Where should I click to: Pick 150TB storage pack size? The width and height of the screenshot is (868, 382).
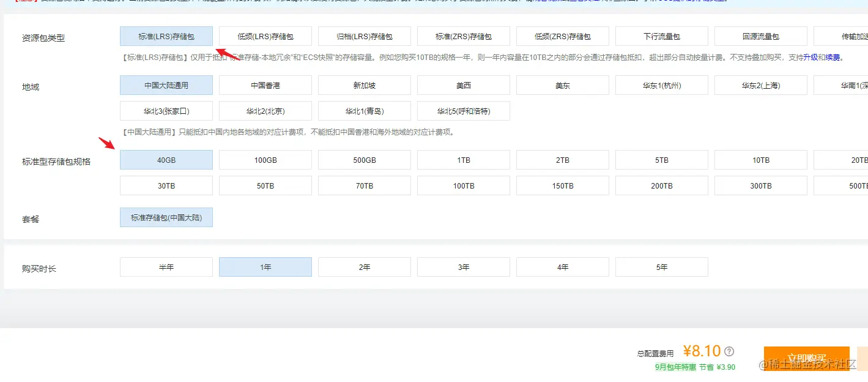tap(563, 185)
